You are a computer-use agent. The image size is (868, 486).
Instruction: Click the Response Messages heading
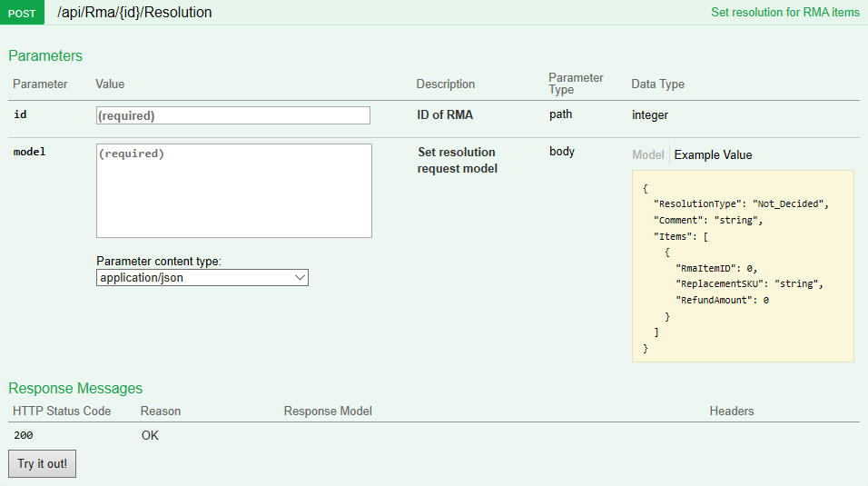(x=75, y=388)
